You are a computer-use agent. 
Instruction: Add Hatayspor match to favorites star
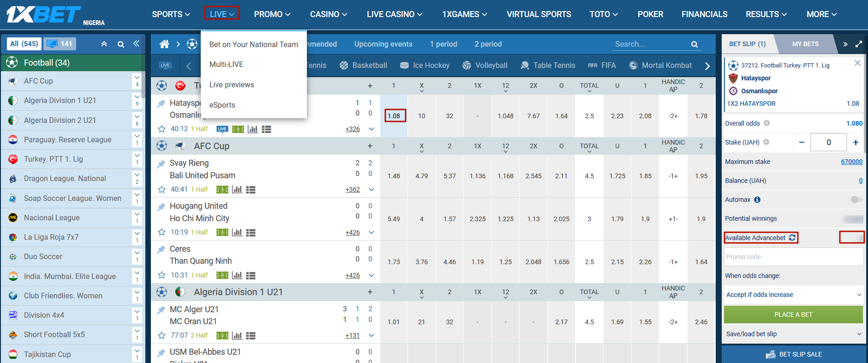(x=162, y=129)
